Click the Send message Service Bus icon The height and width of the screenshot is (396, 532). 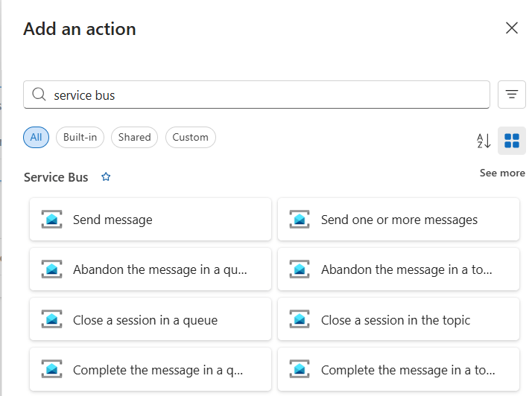coord(51,220)
